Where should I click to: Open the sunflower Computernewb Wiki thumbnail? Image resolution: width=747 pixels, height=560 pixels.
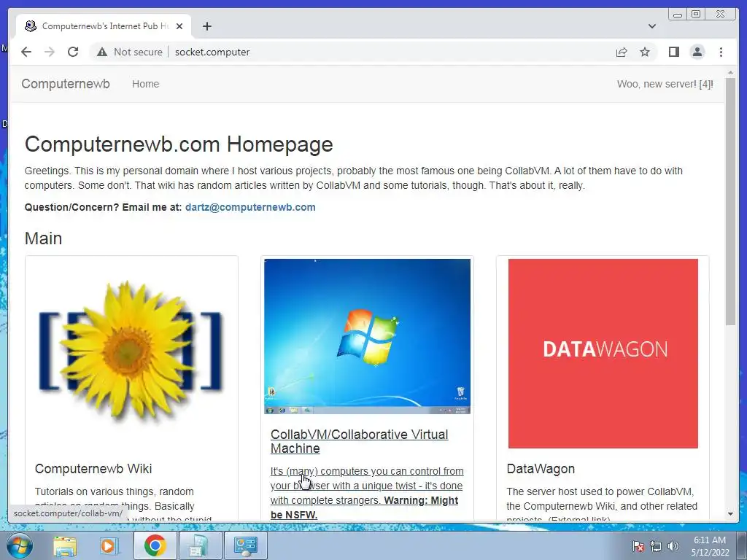(x=131, y=352)
